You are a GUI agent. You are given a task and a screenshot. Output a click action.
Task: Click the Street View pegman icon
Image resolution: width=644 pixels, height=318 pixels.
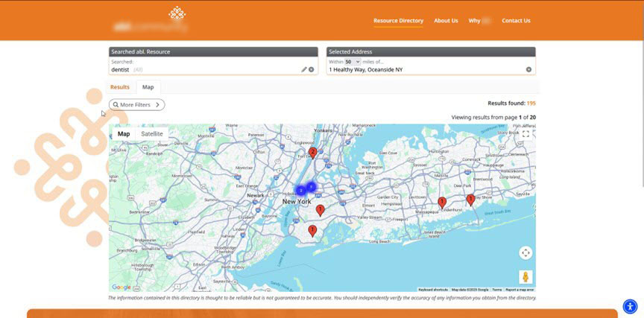coord(525,277)
